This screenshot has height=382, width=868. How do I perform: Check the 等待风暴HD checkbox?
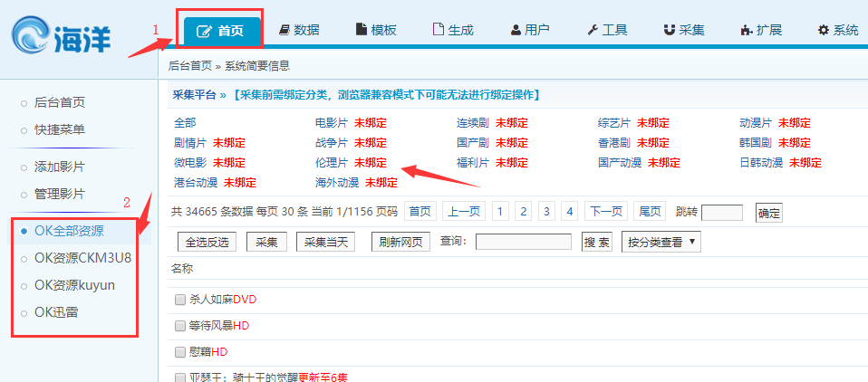[179, 326]
